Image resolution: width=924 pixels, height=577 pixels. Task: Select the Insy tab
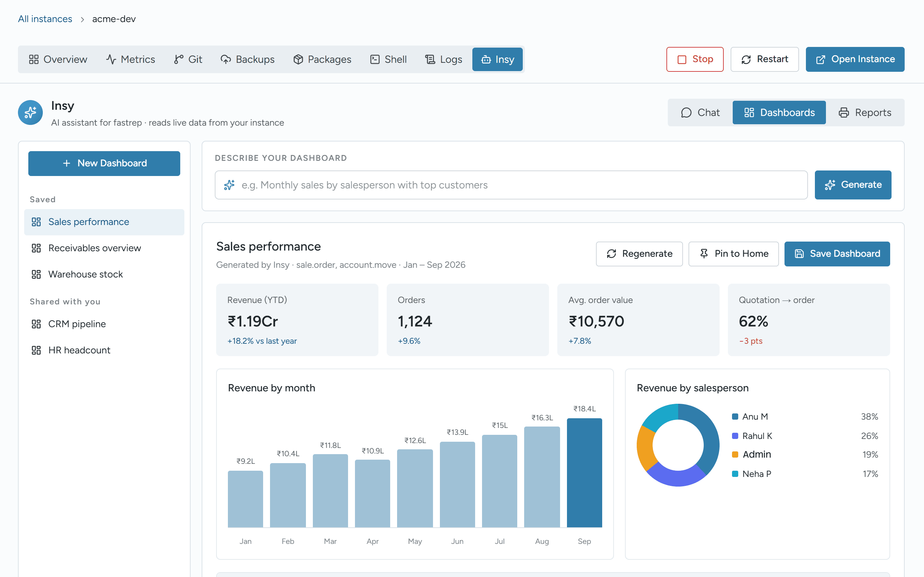pos(498,59)
